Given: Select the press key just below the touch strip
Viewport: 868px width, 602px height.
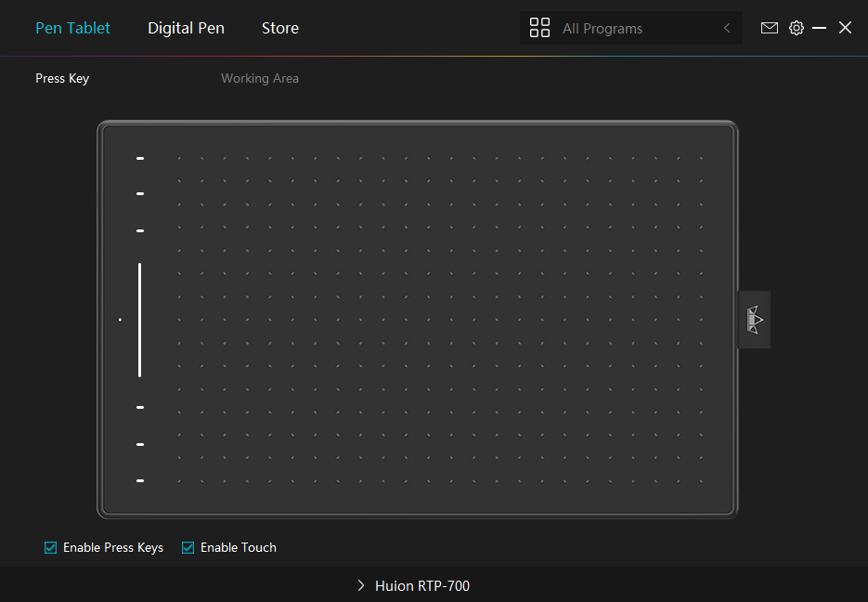Looking at the screenshot, I should point(140,407).
